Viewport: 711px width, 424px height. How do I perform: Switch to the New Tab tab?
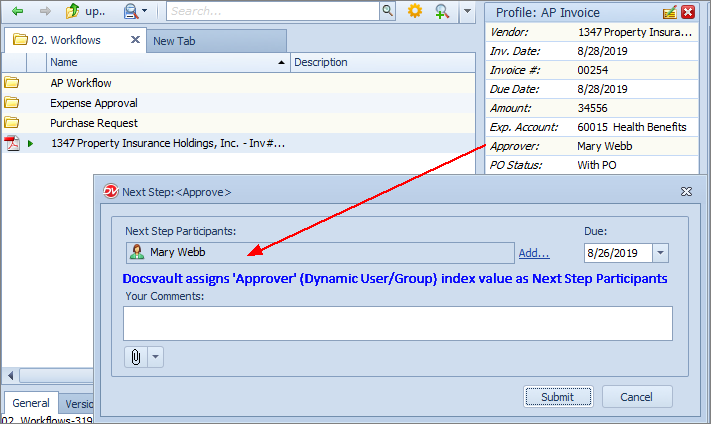point(216,41)
